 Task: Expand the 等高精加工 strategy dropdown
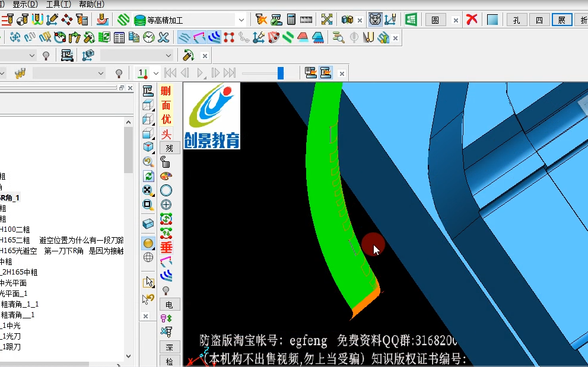point(242,20)
